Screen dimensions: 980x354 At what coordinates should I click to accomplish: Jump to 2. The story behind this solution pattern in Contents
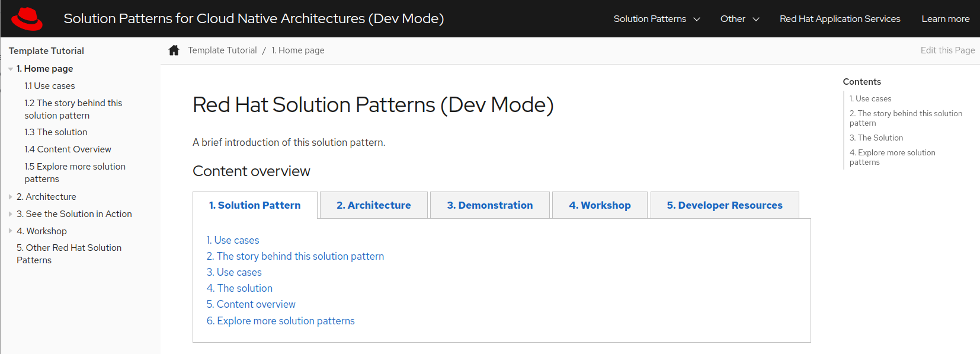906,118
